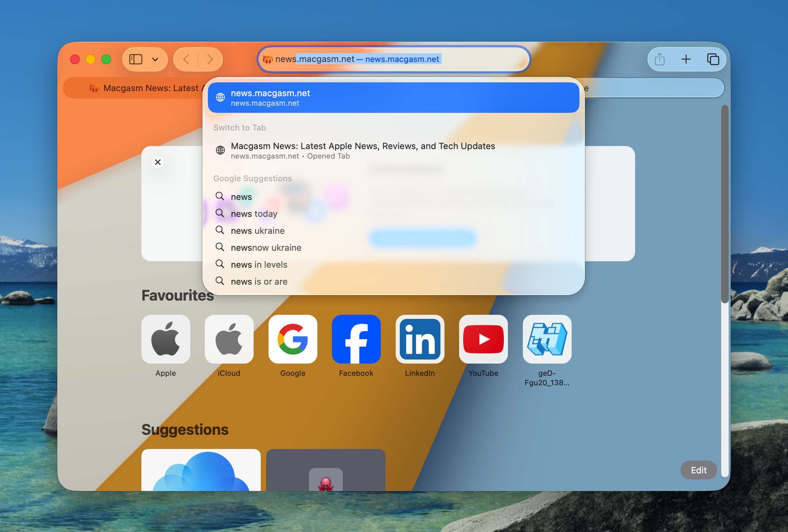Click the red close window button
This screenshot has width=788, height=532.
pyautogui.click(x=75, y=59)
